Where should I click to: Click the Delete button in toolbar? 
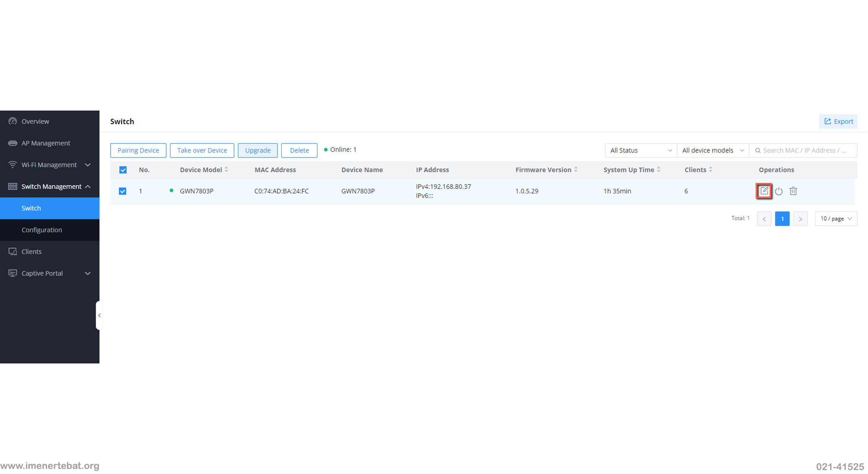[298, 150]
